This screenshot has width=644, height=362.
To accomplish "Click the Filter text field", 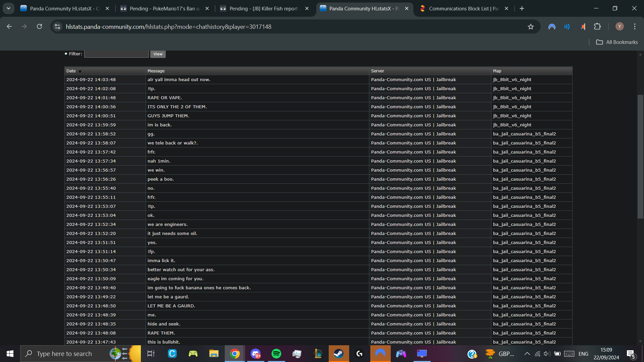I will (x=116, y=54).
